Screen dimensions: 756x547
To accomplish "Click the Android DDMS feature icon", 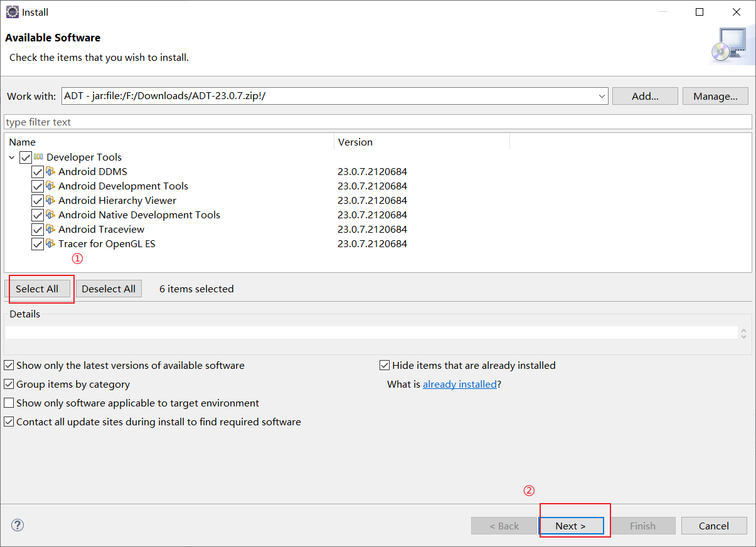I will pyautogui.click(x=50, y=171).
